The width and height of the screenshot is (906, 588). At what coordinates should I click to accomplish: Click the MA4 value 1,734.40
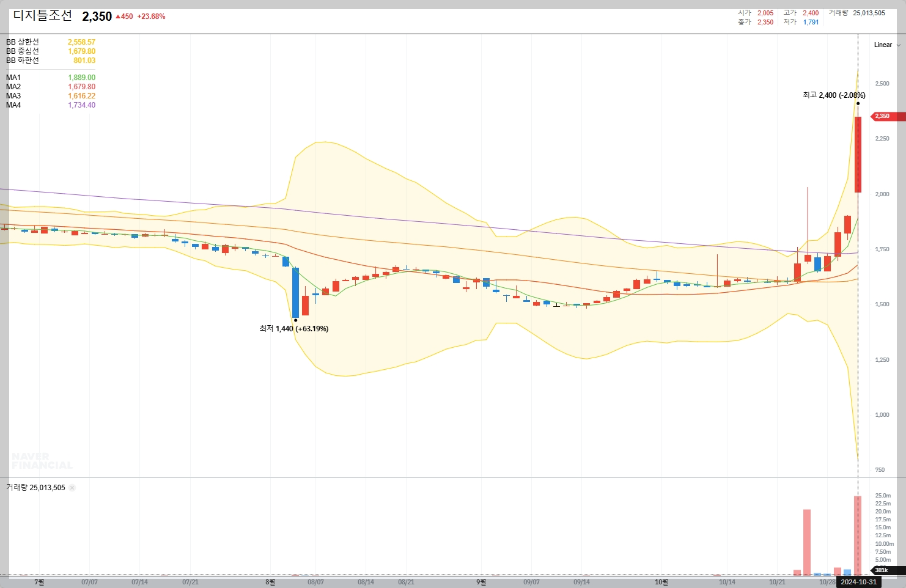81,105
